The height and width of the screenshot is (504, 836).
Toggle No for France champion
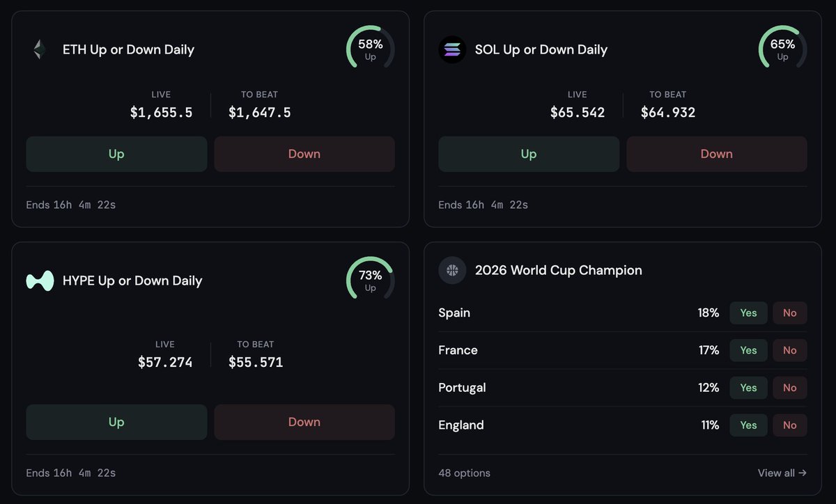(790, 350)
